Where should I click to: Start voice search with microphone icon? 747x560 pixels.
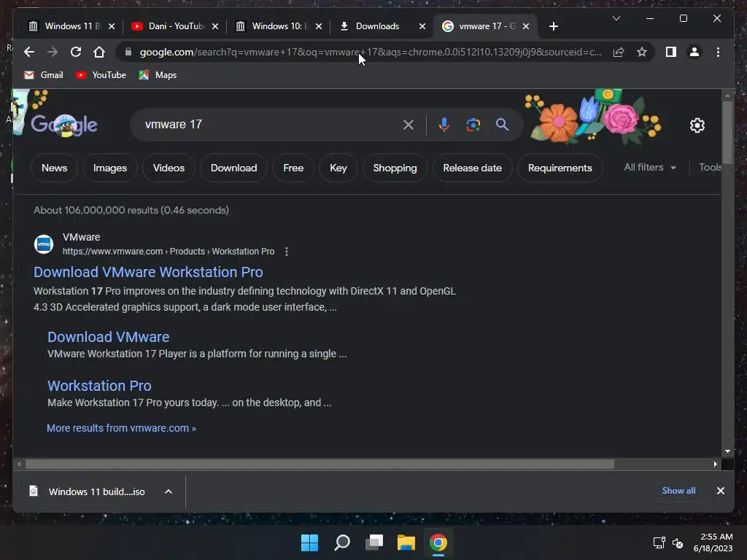coord(444,125)
